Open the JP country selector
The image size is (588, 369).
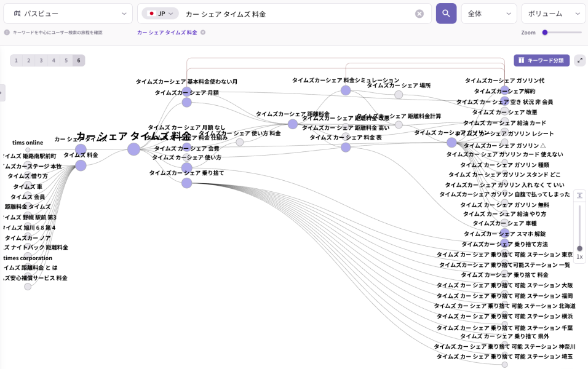click(160, 14)
